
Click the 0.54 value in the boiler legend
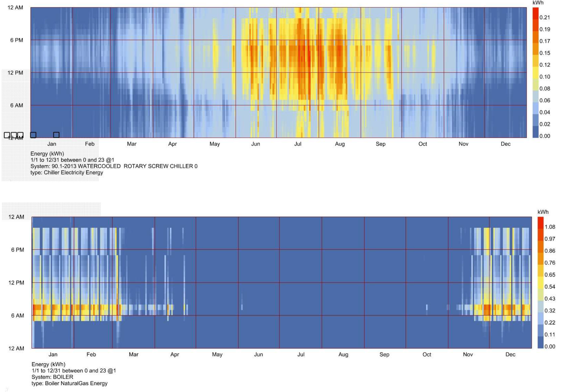tap(550, 287)
